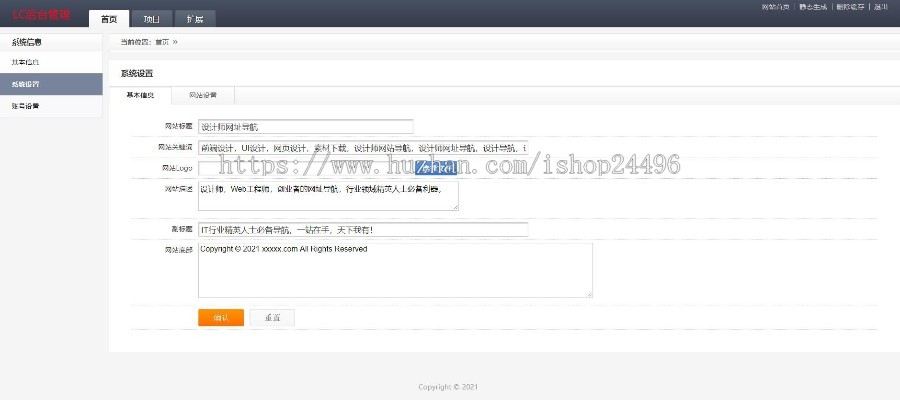This screenshot has height=400, width=900.
Task: Select 系统设置 in the left sidebar
Action: coord(51,84)
